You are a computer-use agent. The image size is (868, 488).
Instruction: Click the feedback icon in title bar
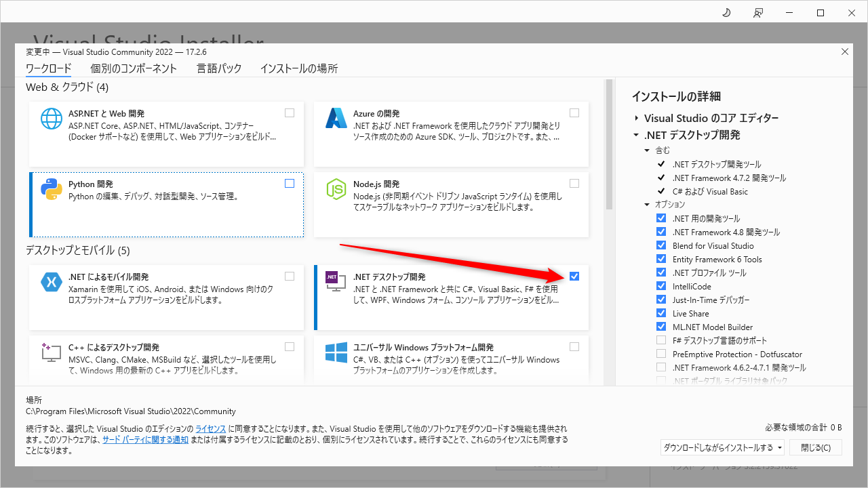tap(758, 13)
